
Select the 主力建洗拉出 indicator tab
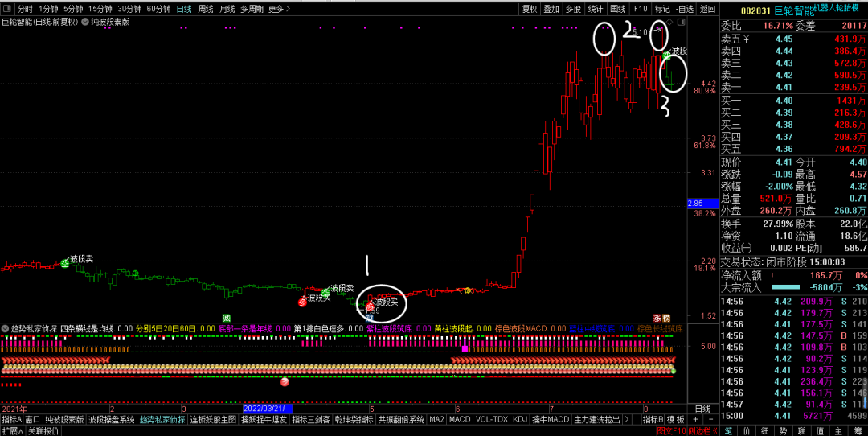click(x=597, y=419)
